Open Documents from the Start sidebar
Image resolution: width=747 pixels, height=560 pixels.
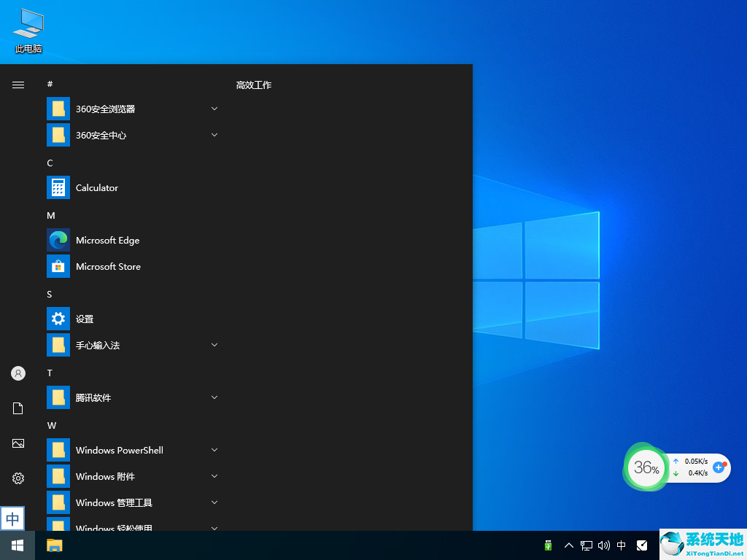click(18, 408)
